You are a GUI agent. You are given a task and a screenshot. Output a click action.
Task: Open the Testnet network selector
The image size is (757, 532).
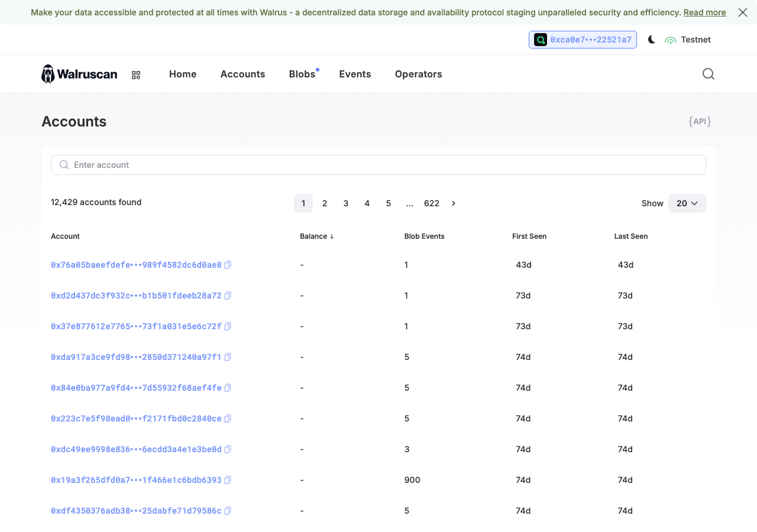click(688, 40)
